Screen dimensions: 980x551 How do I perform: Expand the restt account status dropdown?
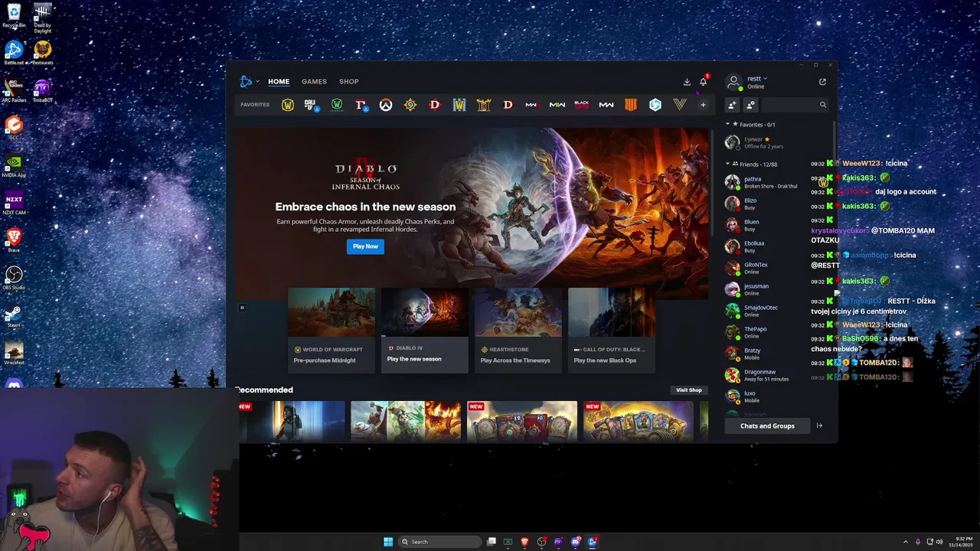(x=757, y=78)
